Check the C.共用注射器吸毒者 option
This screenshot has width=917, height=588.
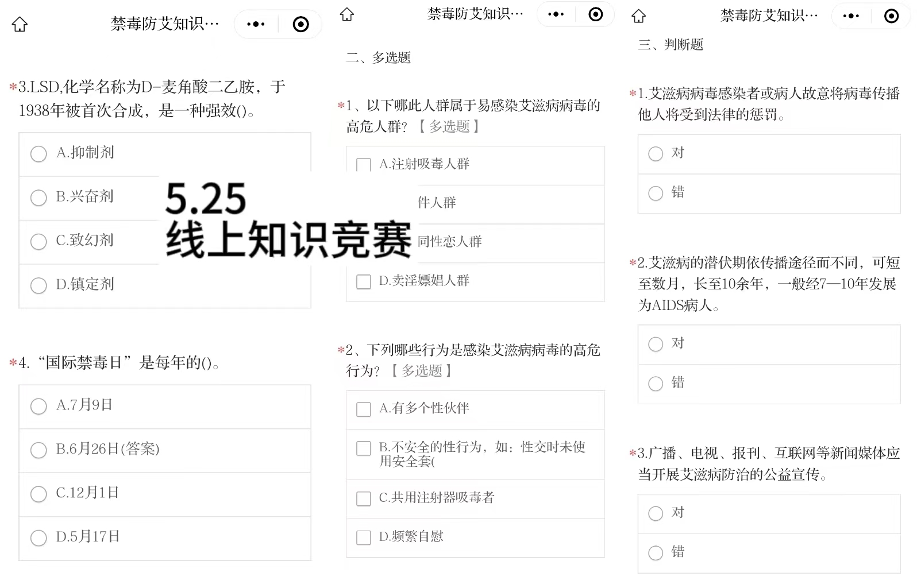[x=364, y=498]
